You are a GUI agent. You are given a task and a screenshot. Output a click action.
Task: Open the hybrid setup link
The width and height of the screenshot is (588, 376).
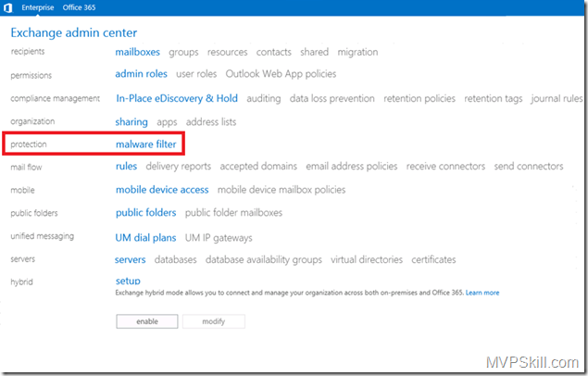pos(128,281)
